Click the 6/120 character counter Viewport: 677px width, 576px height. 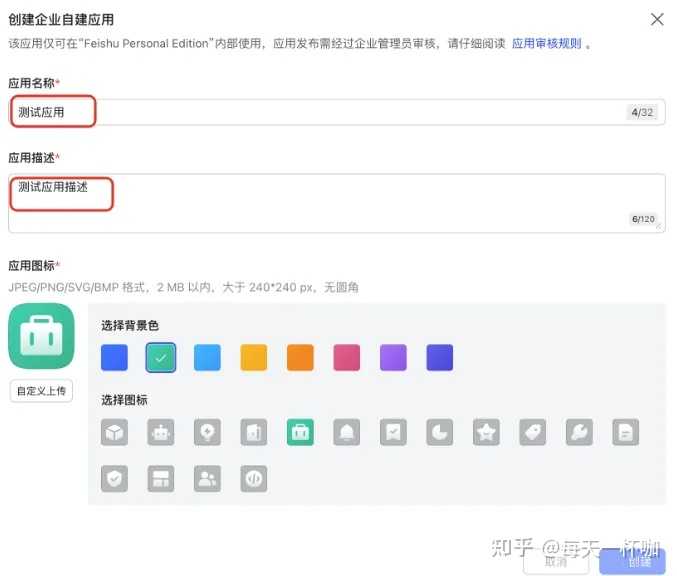pyautogui.click(x=643, y=219)
